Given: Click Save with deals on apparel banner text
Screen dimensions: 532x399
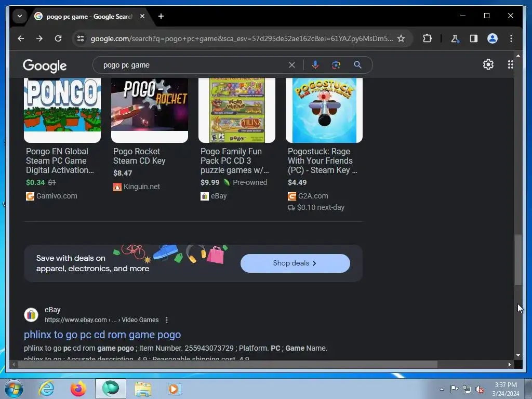Looking at the screenshot, I should point(92,263).
